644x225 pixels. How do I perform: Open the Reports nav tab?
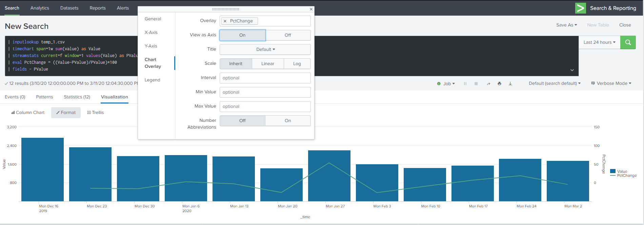pos(98,8)
